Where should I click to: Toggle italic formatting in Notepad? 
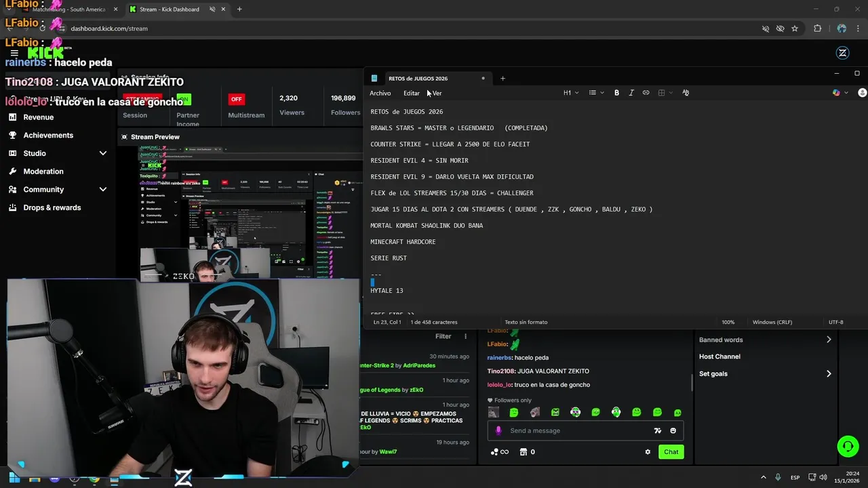click(x=631, y=93)
